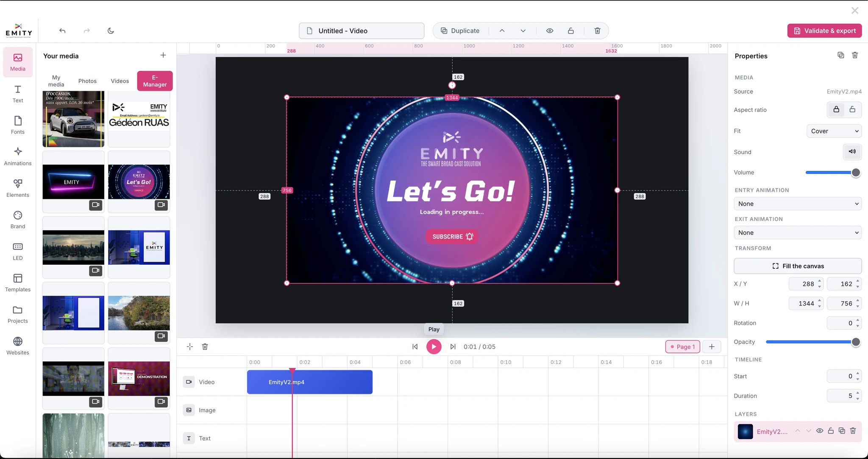
Task: Open the Media sidebar panel
Action: (x=18, y=62)
